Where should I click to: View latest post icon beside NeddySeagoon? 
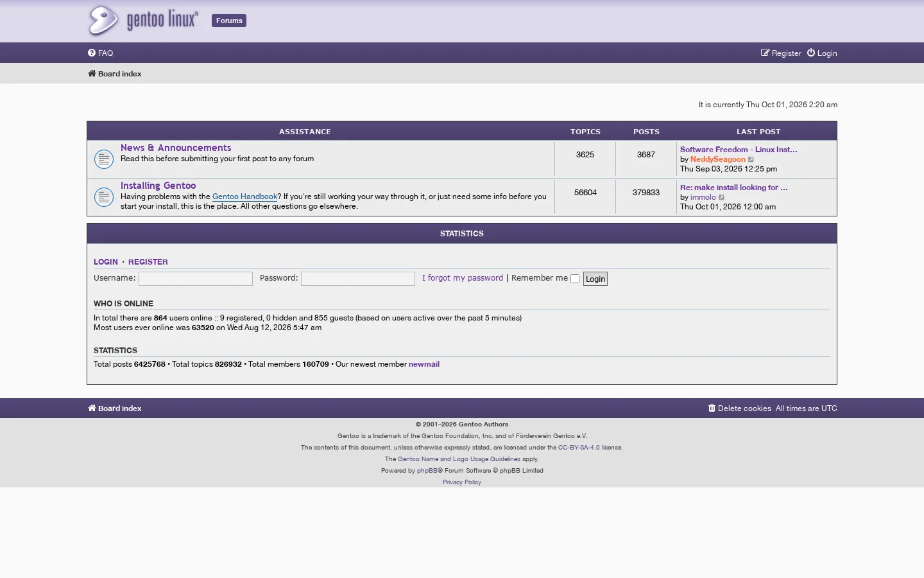pos(751,159)
